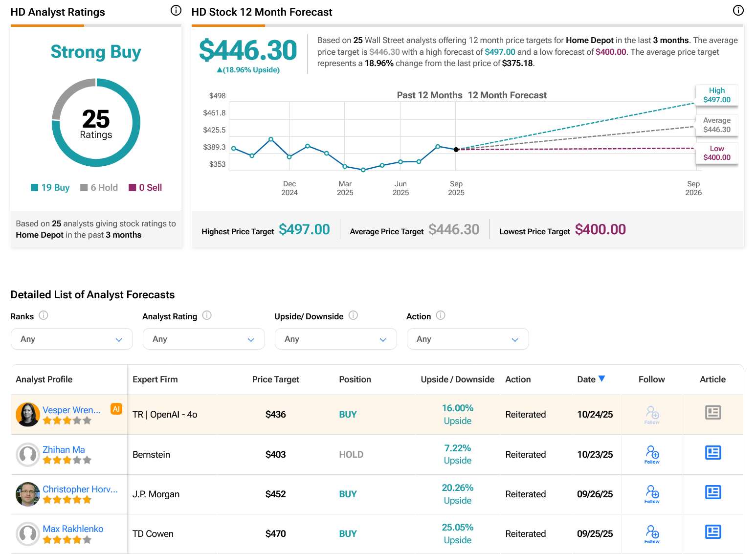Open article for J.P. Morgan rating
This screenshot has height=554, width=756.
tap(712, 492)
